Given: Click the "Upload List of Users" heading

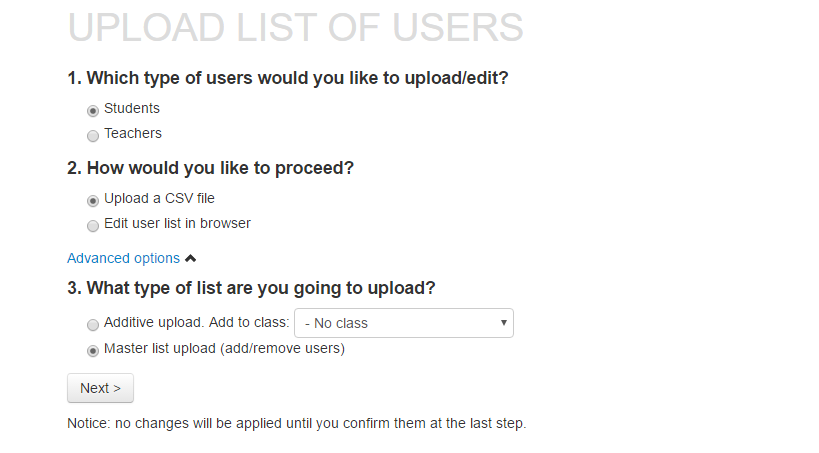Looking at the screenshot, I should [x=295, y=28].
